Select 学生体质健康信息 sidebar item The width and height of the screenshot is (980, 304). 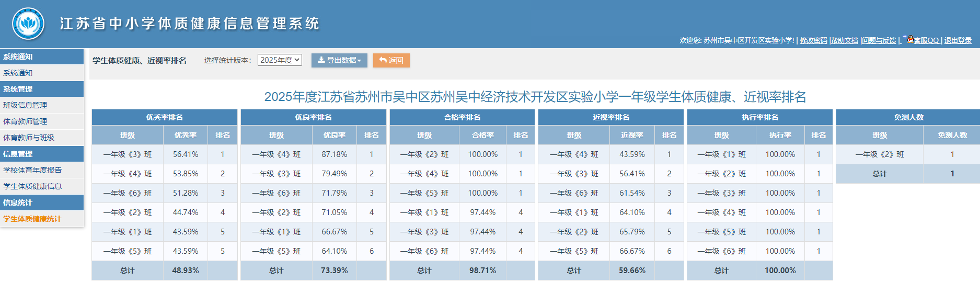pyautogui.click(x=32, y=186)
